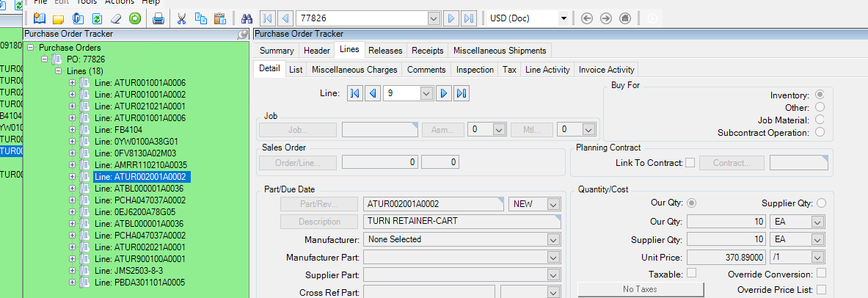Collapse the Lines (18) tree node
Viewport: 868px width, 298px height.
coord(58,71)
